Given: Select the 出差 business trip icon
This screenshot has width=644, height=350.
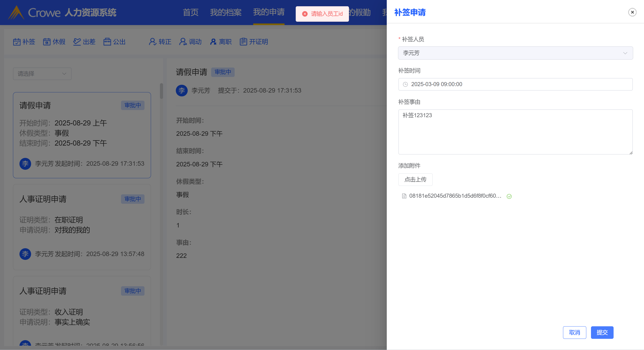Looking at the screenshot, I should 77,42.
